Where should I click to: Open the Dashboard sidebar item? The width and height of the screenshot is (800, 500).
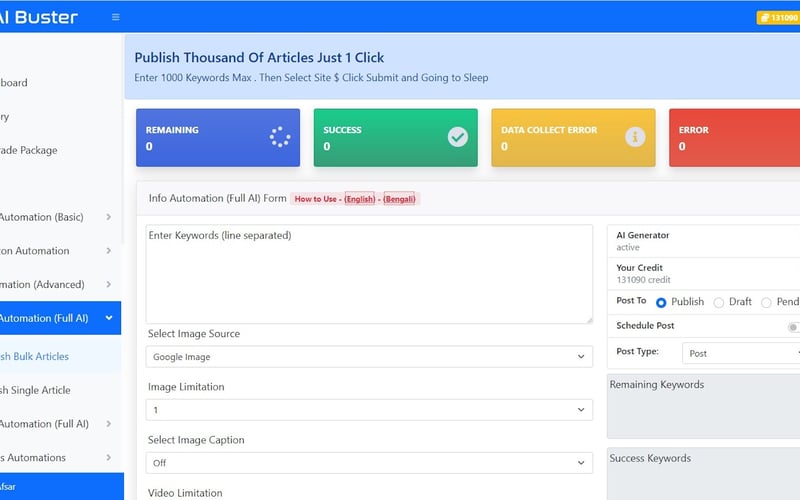(14, 83)
